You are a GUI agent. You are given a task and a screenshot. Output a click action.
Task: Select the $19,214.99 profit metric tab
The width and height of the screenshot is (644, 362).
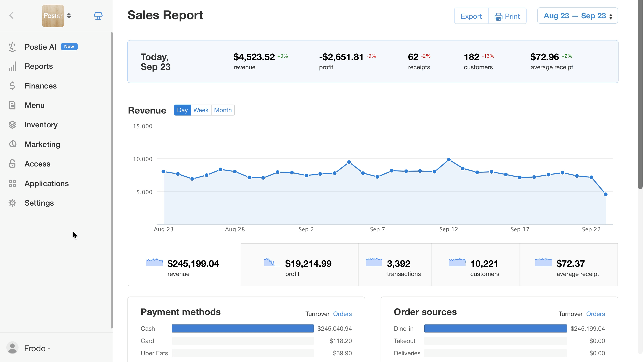click(x=299, y=264)
